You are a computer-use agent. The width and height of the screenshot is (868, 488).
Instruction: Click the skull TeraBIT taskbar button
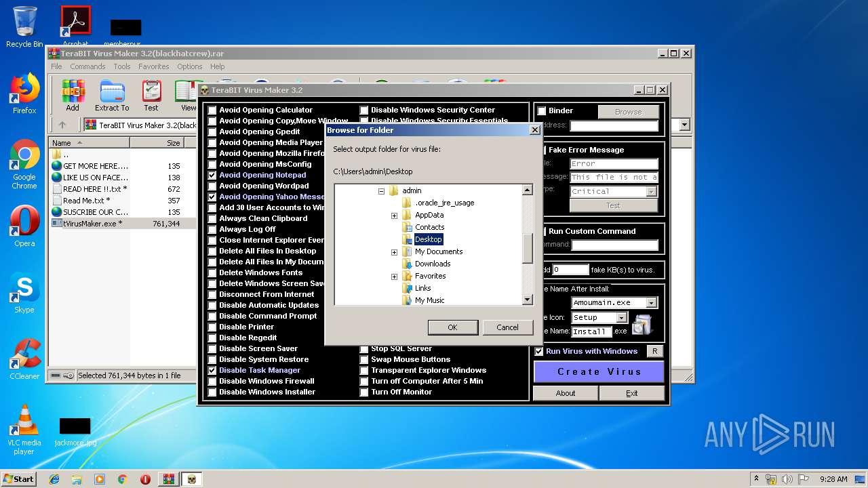192,479
